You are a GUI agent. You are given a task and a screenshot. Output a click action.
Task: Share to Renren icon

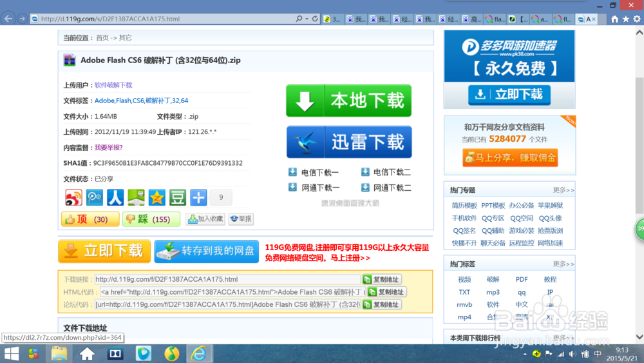115,198
